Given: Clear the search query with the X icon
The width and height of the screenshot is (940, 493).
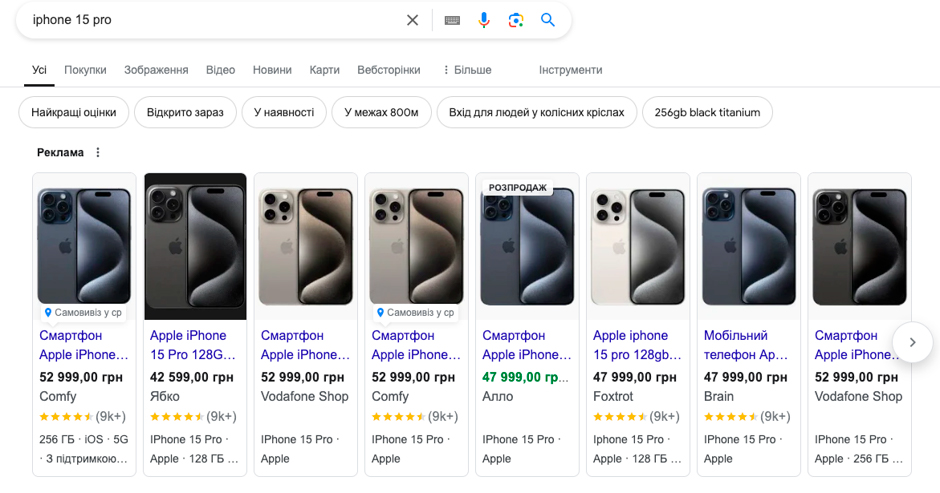Looking at the screenshot, I should pos(412,20).
